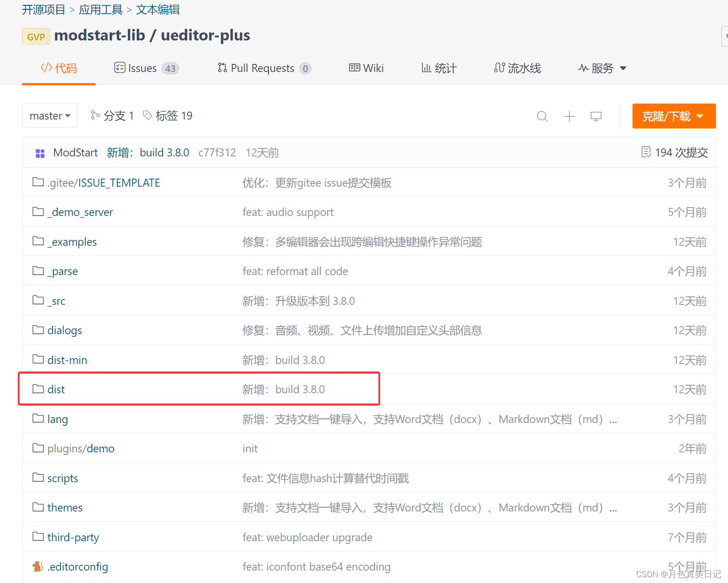The image size is (728, 583).
Task: Click the dist-min folder icon
Action: pyautogui.click(x=38, y=359)
